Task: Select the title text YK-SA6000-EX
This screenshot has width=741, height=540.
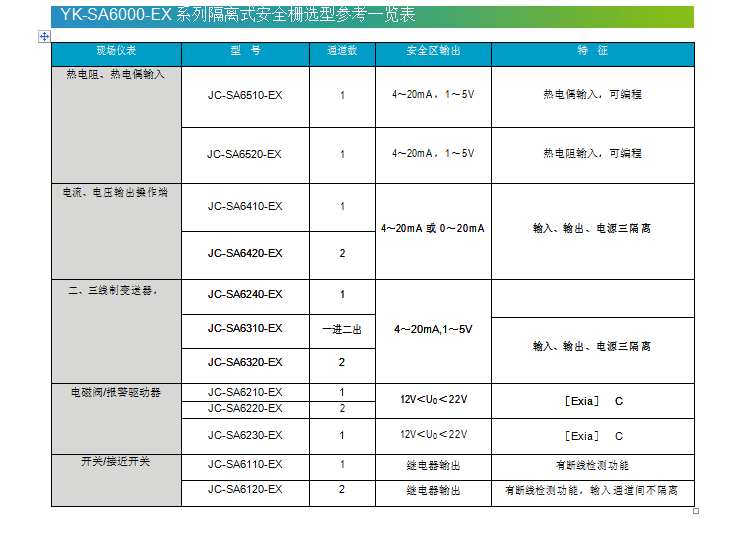Action: [116, 15]
